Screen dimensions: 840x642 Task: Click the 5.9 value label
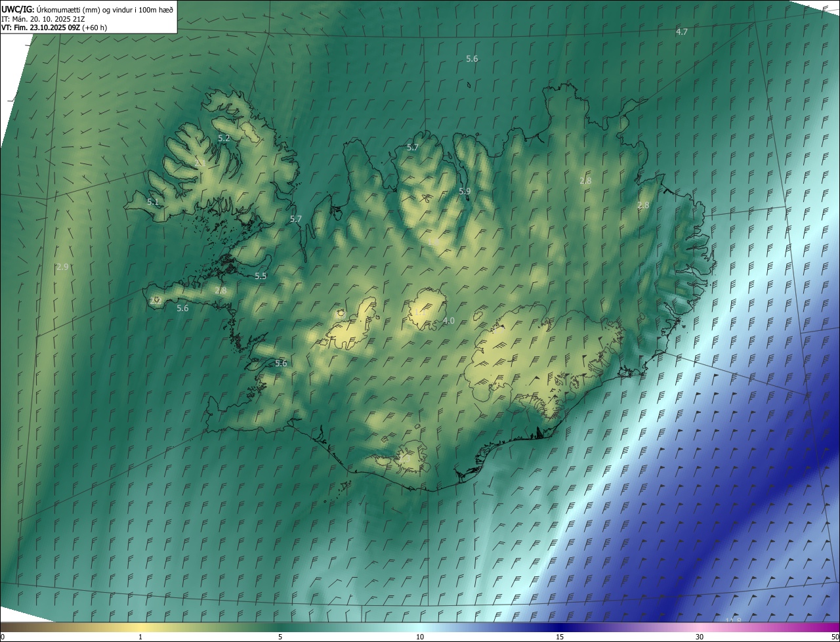465,192
